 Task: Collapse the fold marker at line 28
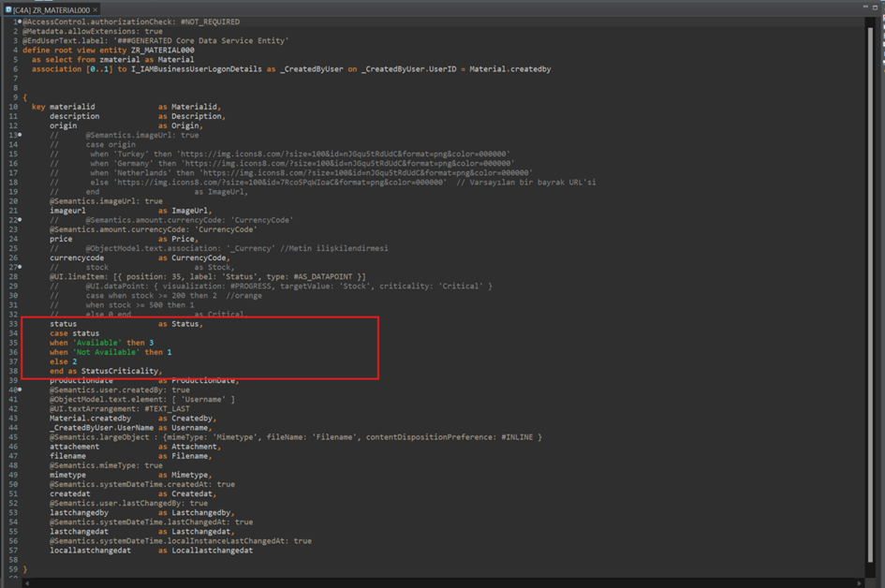click(19, 276)
